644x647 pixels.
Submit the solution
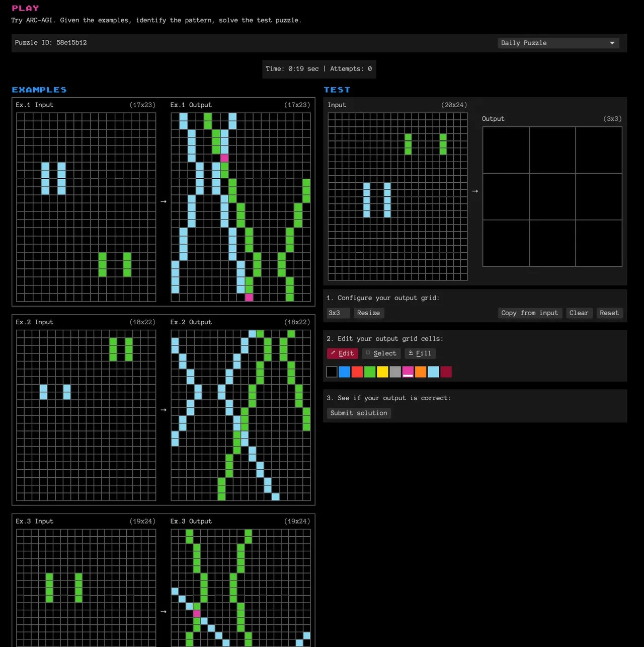click(359, 413)
